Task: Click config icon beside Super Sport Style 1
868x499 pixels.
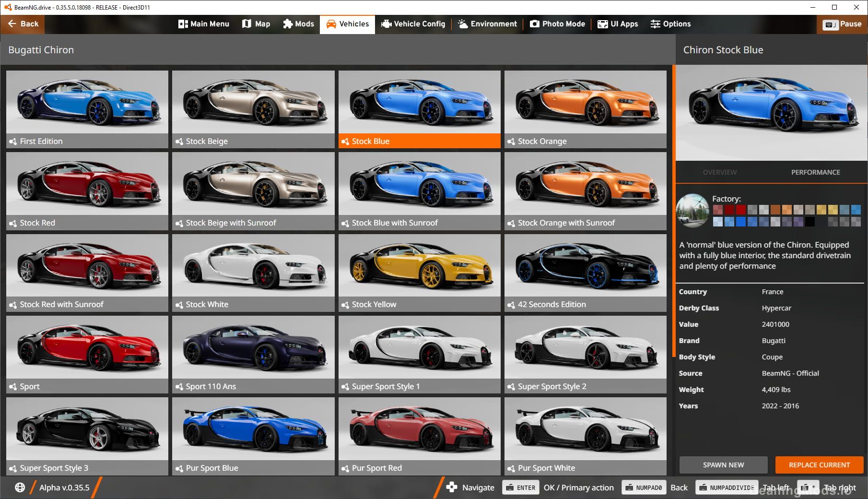Action: 345,387
